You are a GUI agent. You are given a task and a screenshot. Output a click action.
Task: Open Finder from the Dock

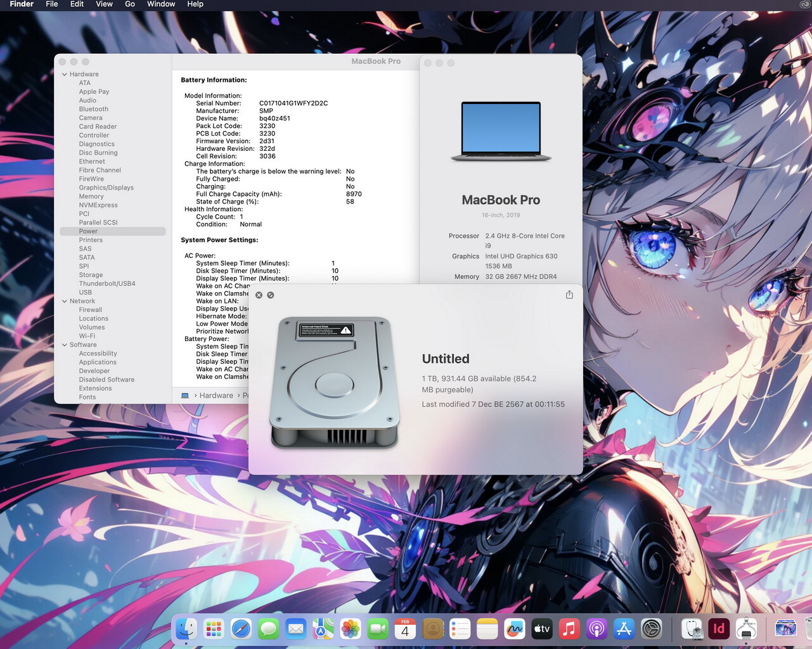(x=186, y=629)
